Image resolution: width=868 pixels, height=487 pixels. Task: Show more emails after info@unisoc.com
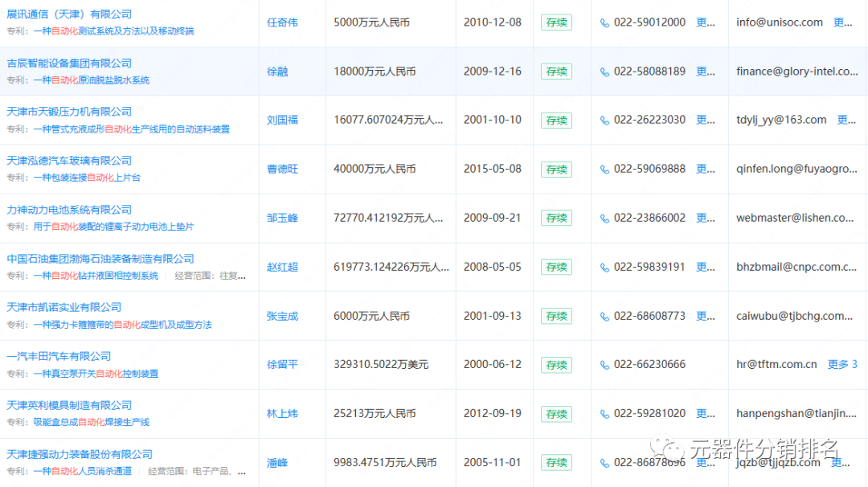[x=842, y=23]
